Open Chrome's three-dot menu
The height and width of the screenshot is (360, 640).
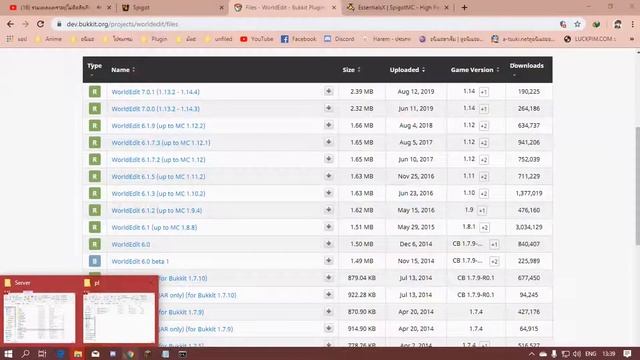coord(633,24)
